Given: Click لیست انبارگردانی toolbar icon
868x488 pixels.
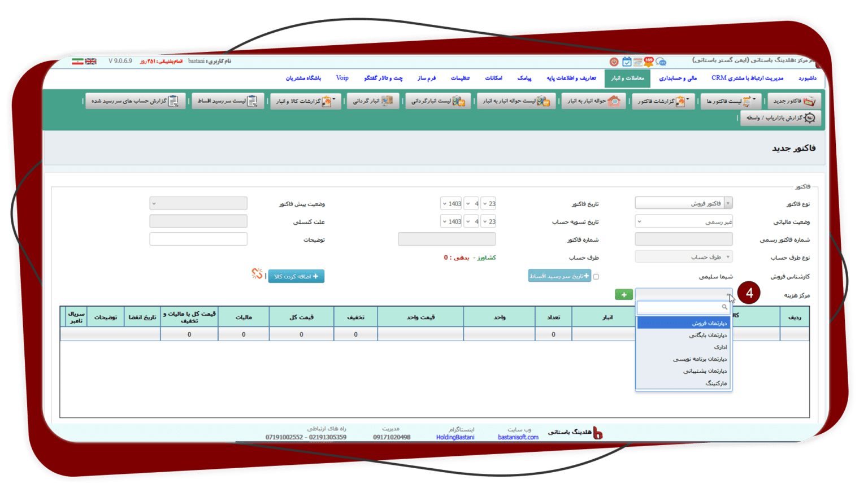Looking at the screenshot, I should (458, 101).
